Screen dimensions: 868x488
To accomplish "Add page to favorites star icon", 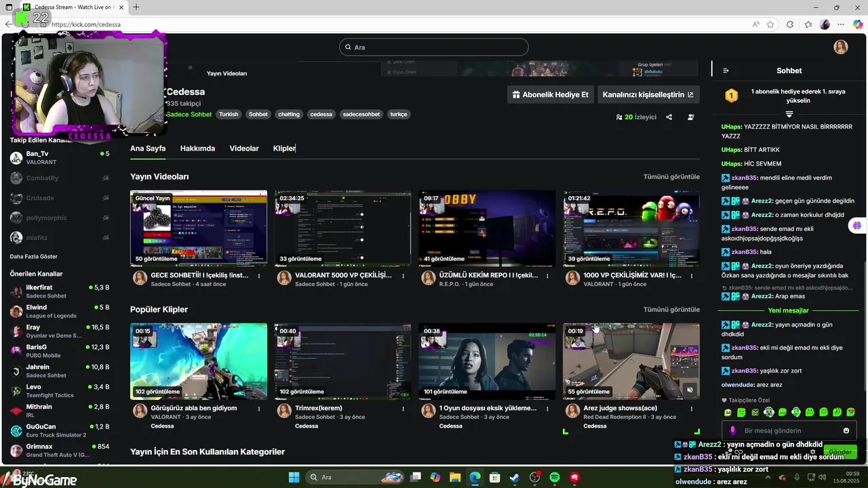I will 770,24.
